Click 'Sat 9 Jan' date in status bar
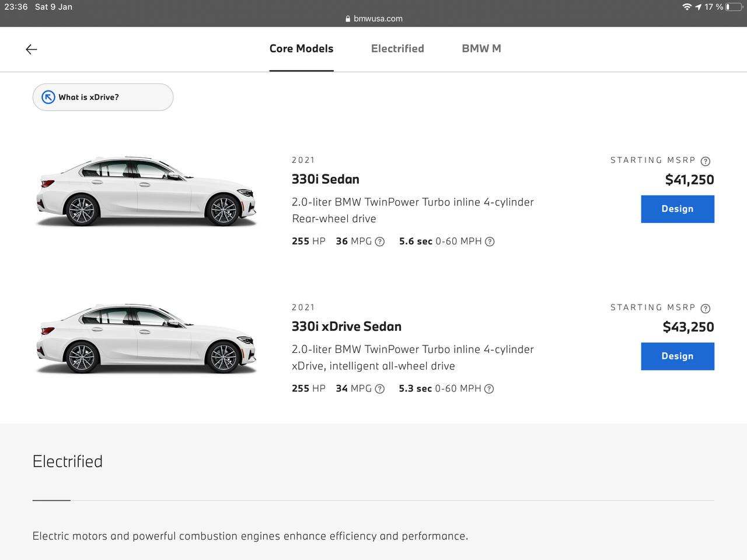747x560 pixels. click(54, 7)
